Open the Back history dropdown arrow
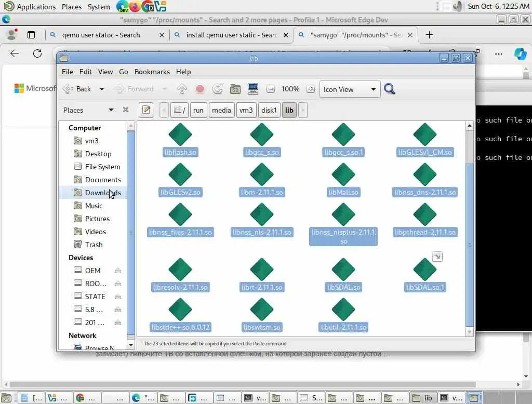This screenshot has height=404, width=532. (101, 89)
